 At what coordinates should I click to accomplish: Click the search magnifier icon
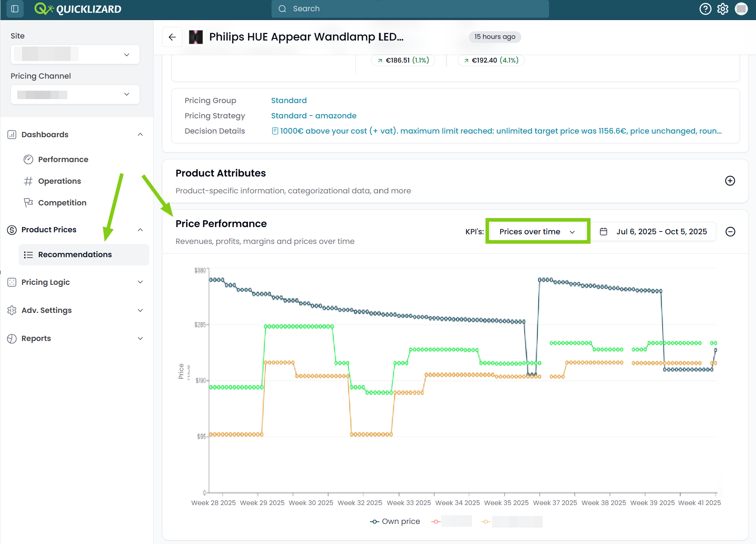(282, 9)
